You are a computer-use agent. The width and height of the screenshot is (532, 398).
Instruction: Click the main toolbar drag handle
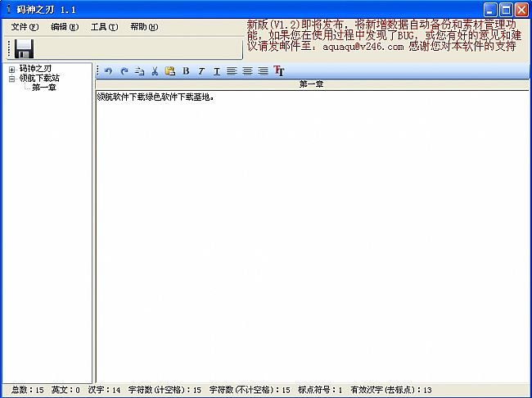(9, 49)
